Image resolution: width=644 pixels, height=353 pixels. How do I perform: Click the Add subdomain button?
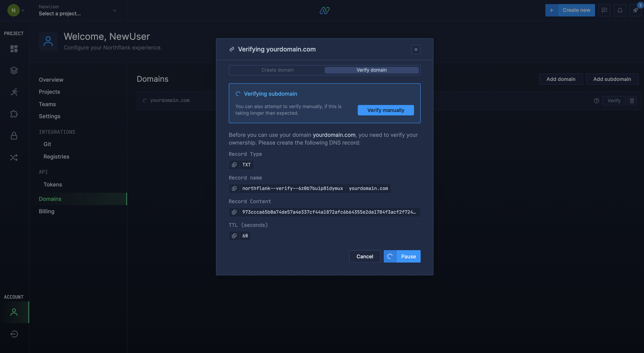pyautogui.click(x=612, y=79)
